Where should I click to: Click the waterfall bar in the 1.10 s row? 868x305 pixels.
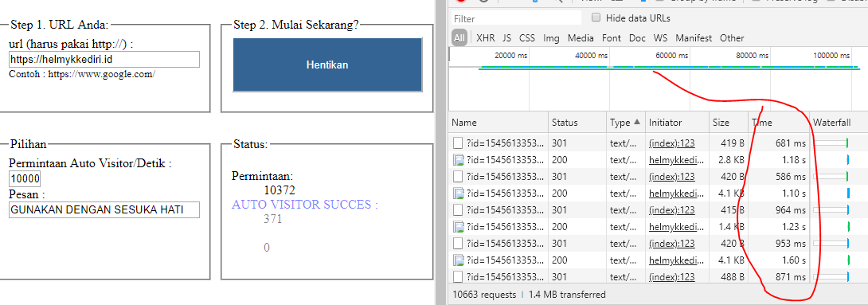pyautogui.click(x=848, y=194)
